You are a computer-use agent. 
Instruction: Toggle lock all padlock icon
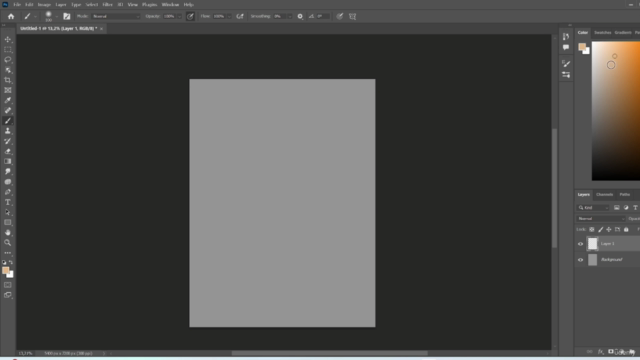click(x=626, y=229)
